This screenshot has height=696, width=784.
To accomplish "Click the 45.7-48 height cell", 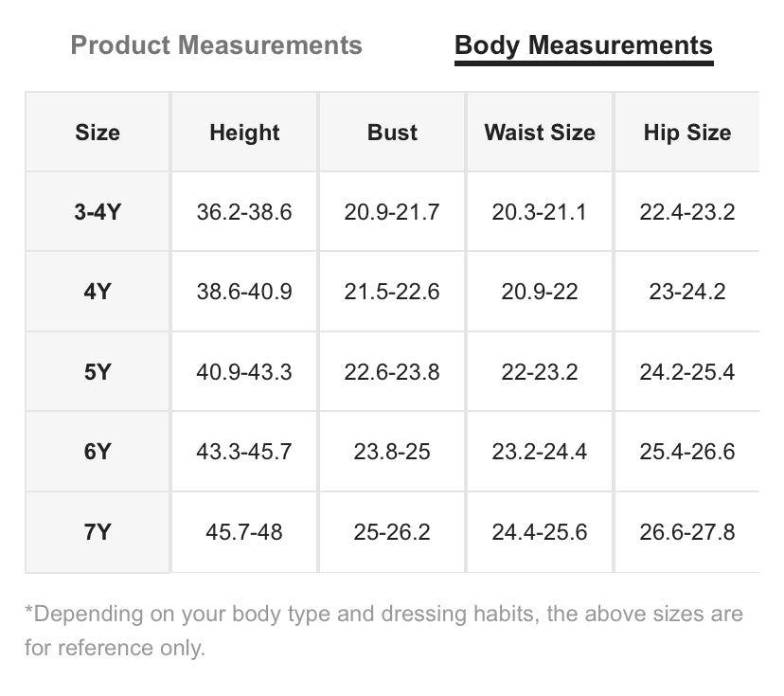I will click(x=244, y=532).
